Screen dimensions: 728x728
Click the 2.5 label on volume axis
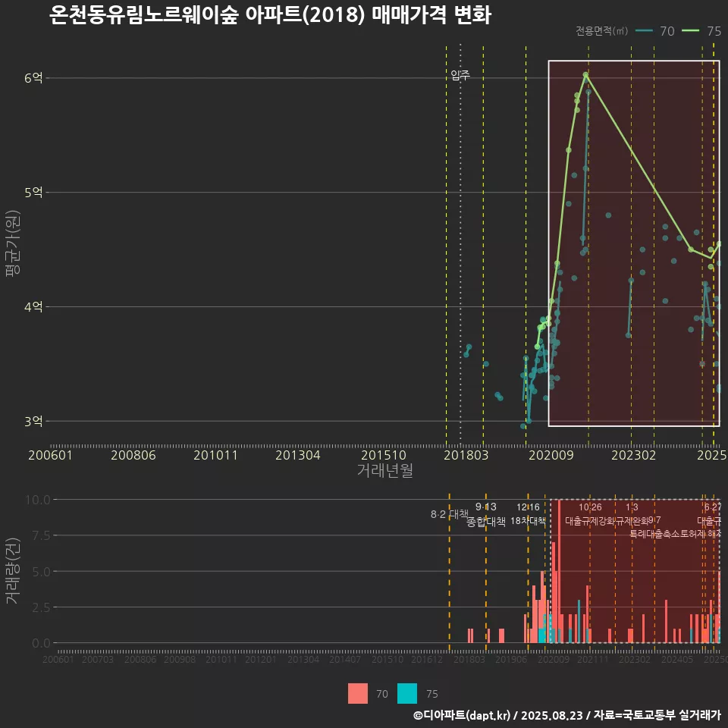tap(41, 607)
